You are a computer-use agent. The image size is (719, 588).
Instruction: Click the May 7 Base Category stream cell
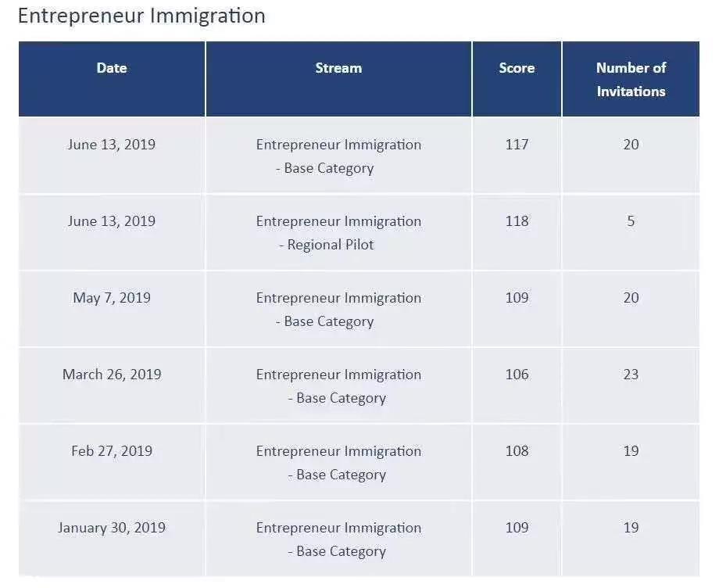click(x=338, y=309)
